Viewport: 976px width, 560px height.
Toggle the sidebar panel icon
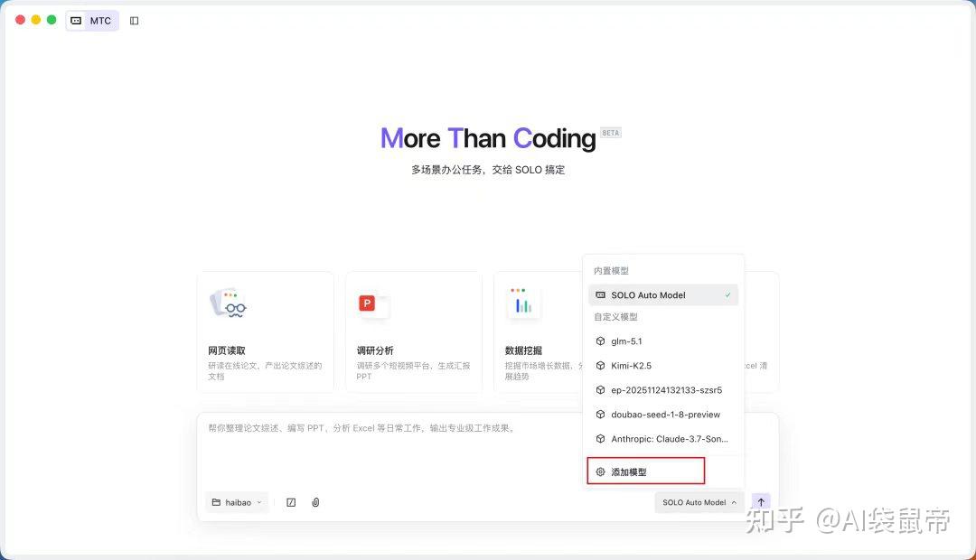click(134, 21)
